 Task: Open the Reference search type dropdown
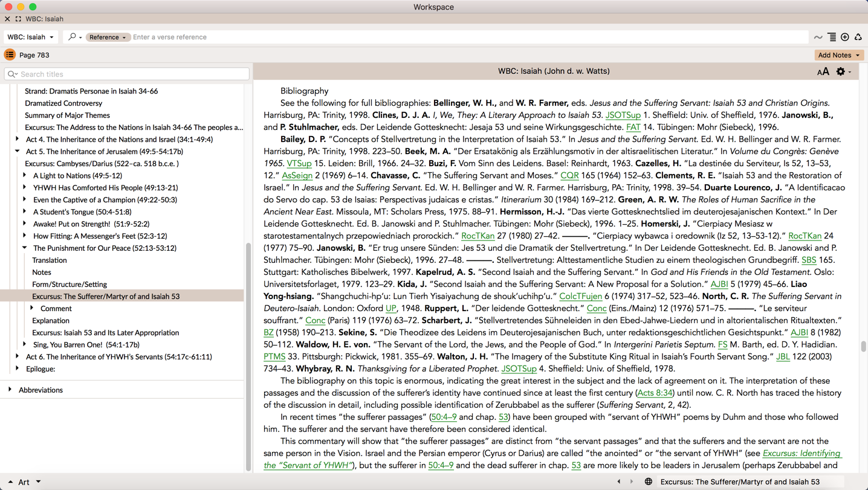point(108,37)
